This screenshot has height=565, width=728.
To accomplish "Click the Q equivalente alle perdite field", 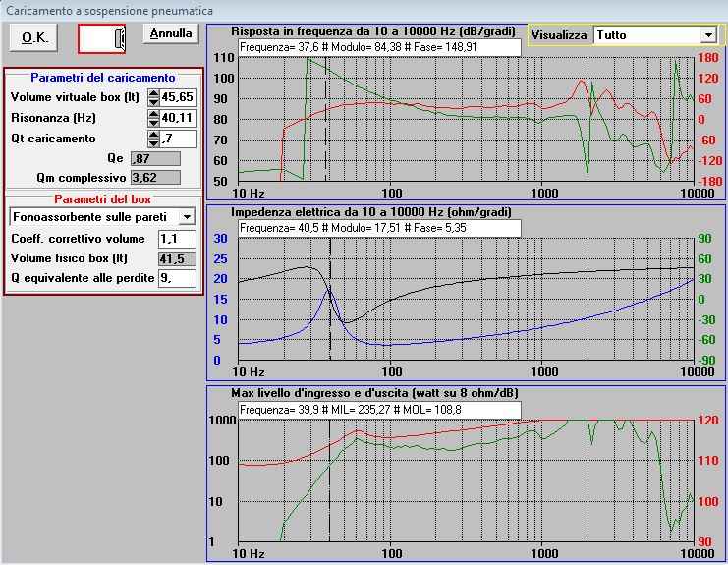I will [x=177, y=278].
